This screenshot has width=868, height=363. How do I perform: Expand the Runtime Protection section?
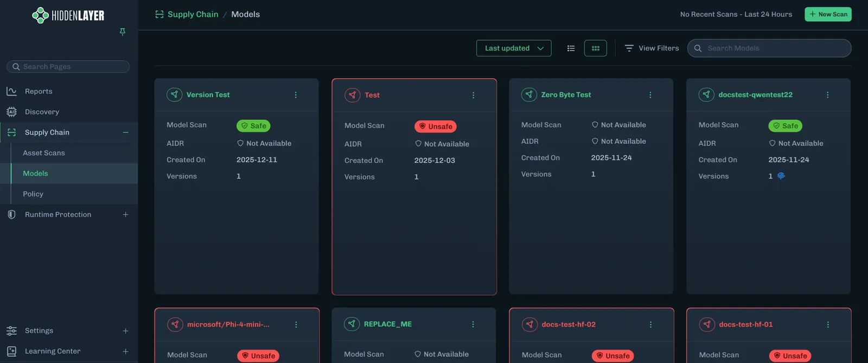125,214
